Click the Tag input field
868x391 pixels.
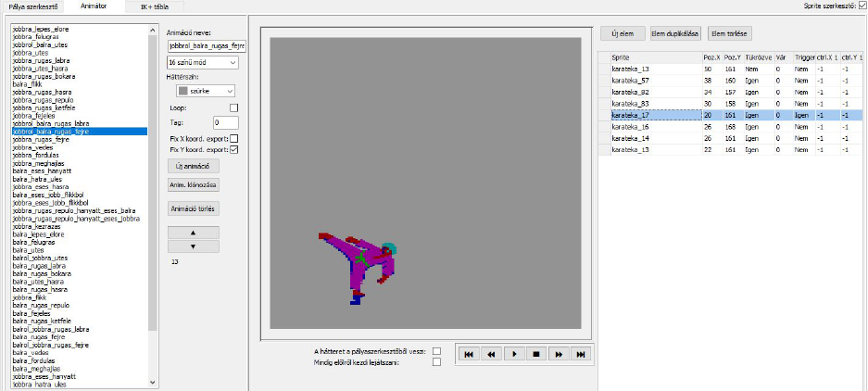pos(225,121)
